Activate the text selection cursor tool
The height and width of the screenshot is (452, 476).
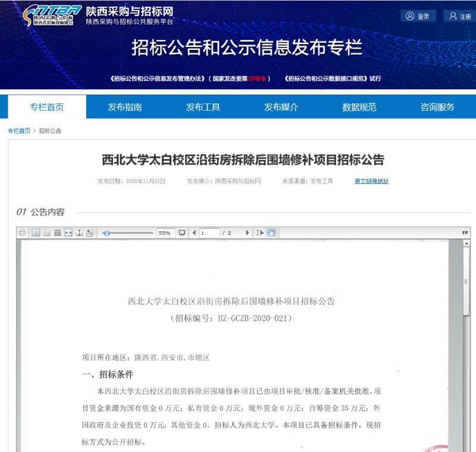(x=259, y=233)
